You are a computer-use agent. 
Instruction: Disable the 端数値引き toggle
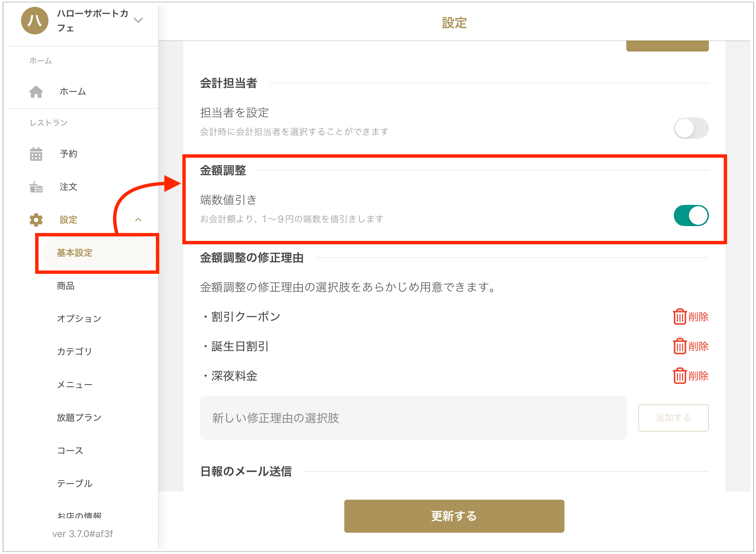tap(691, 216)
